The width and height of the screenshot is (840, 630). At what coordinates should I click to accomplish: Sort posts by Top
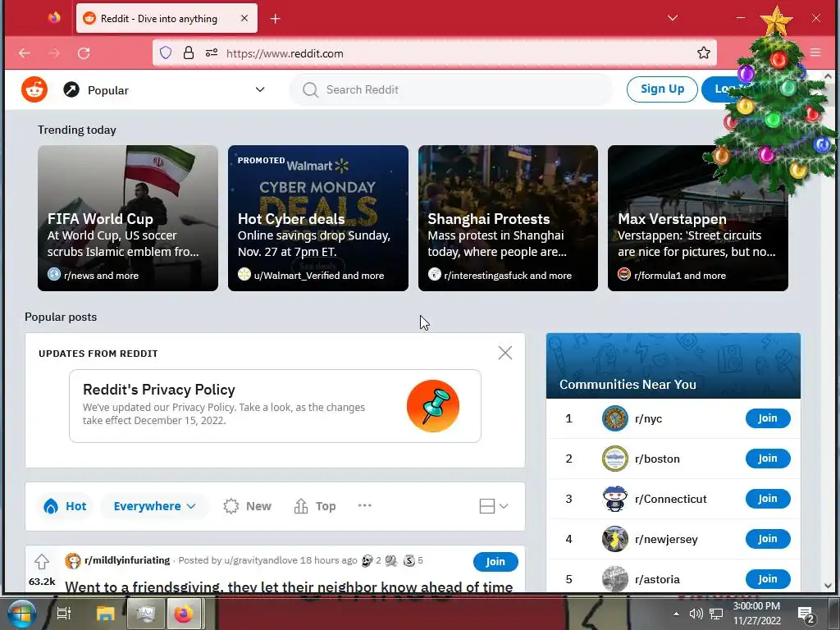click(315, 506)
